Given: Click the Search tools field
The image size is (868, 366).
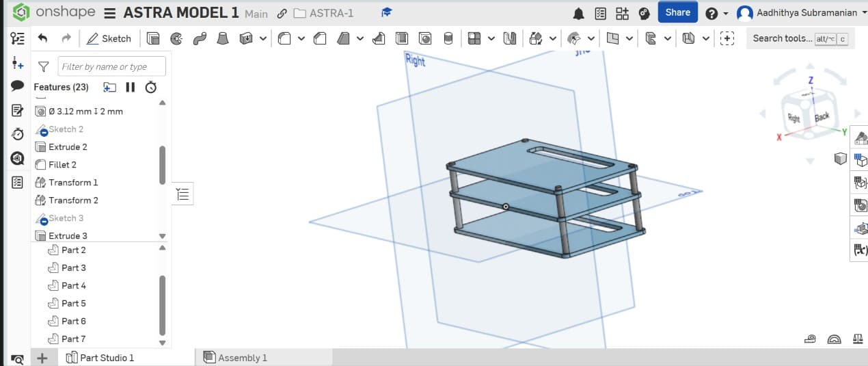Looking at the screenshot, I should (x=800, y=38).
